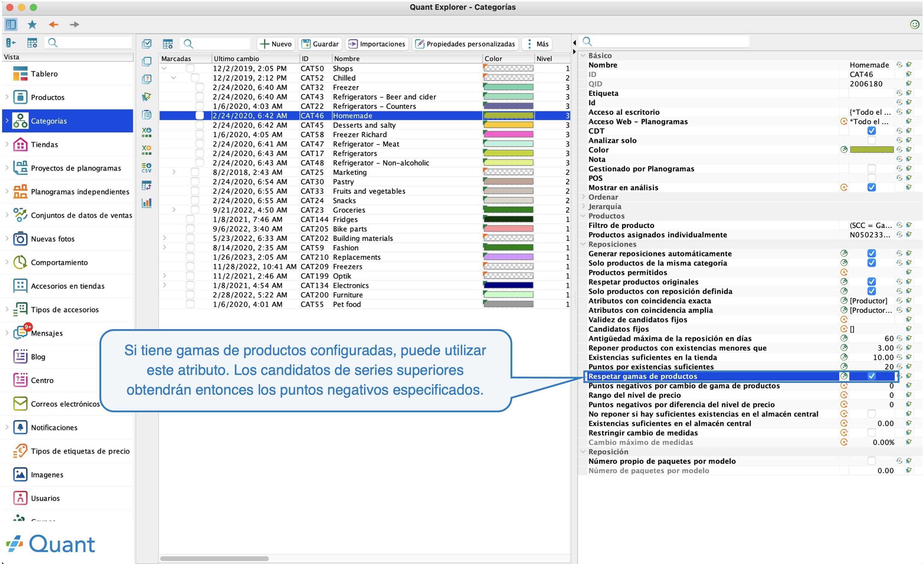Open table column settings icon in category toolbar

pyautogui.click(x=168, y=44)
